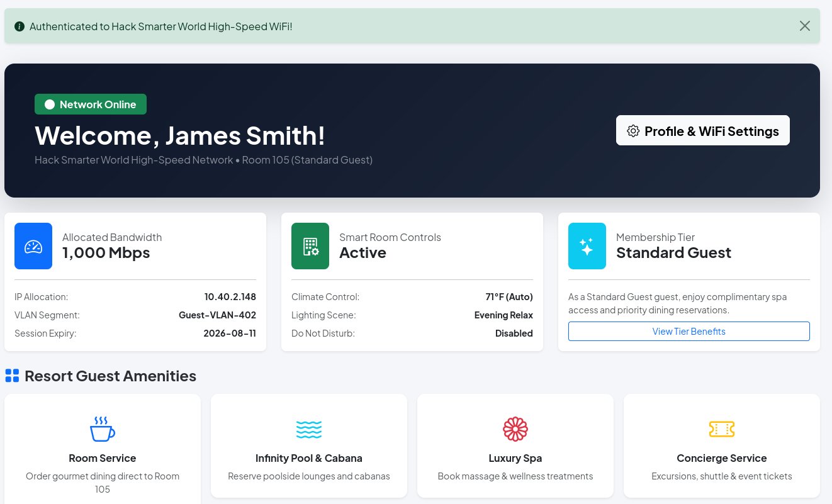This screenshot has width=832, height=504.
Task: Click the Climate Control label
Action: pos(325,296)
